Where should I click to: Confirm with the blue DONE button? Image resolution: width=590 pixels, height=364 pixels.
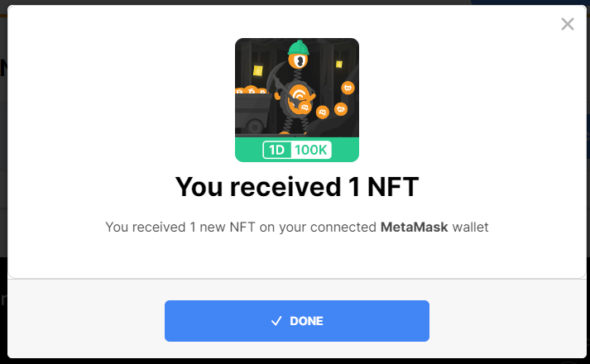[296, 321]
